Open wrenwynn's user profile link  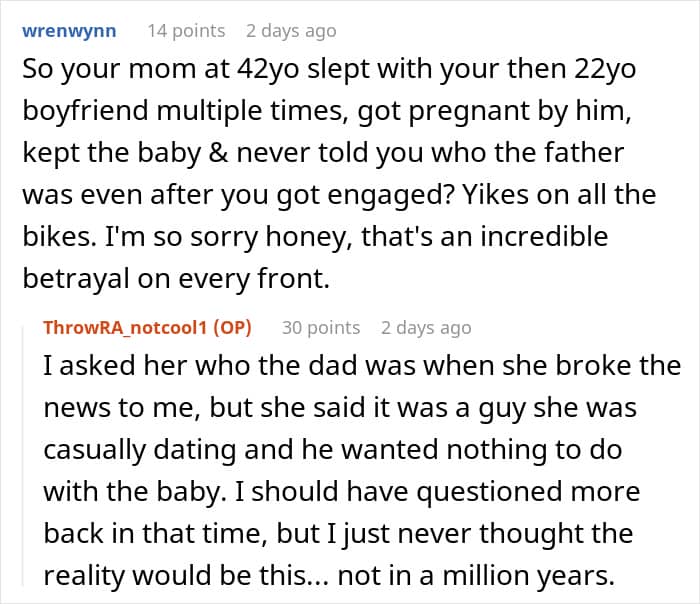coord(69,31)
